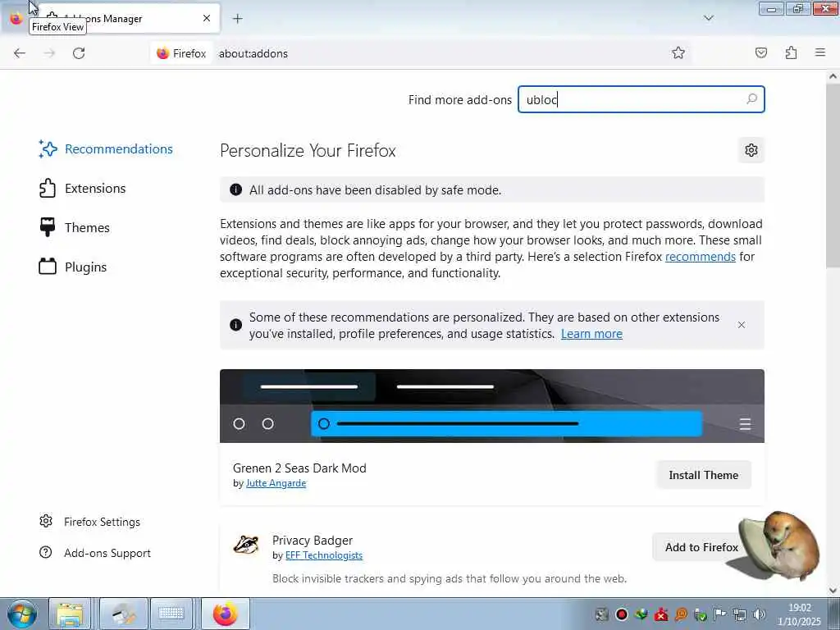The width and height of the screenshot is (840, 630).
Task: Open the network tray icon
Action: (740, 614)
